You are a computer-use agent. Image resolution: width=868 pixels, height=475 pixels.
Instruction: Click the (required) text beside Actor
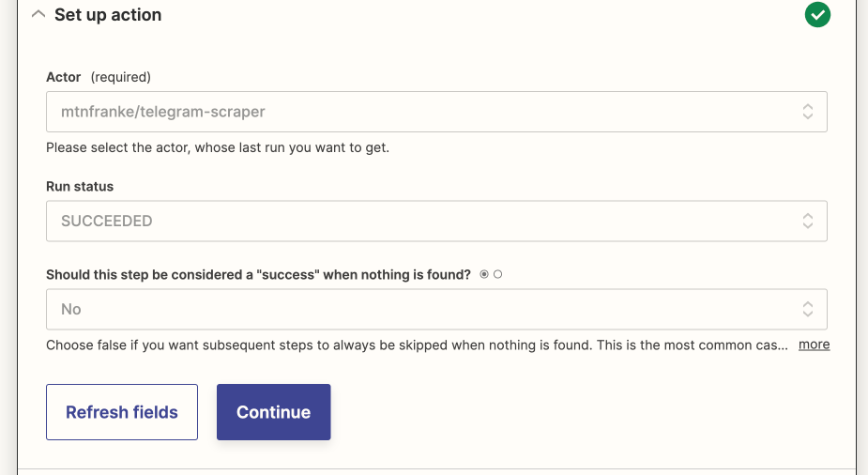121,77
